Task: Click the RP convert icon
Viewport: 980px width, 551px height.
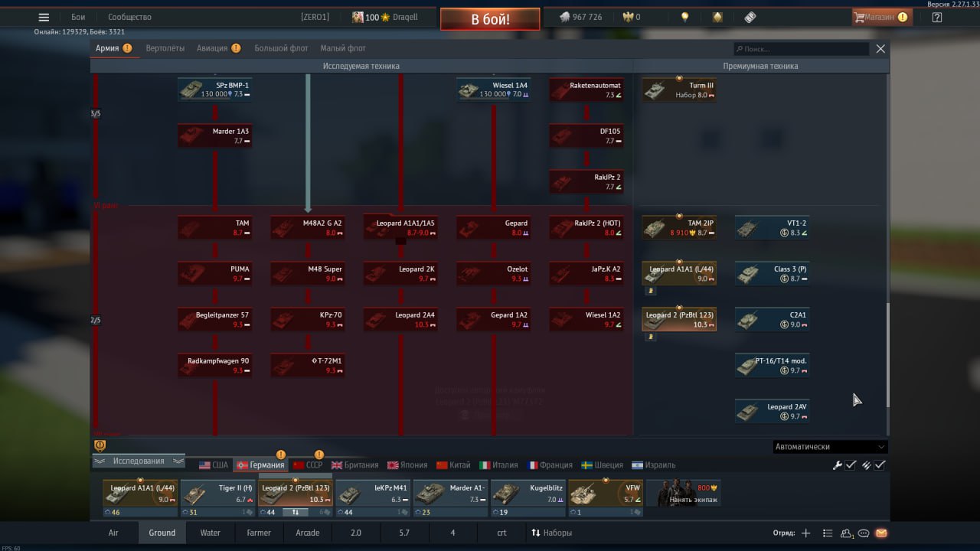Action: pos(750,17)
